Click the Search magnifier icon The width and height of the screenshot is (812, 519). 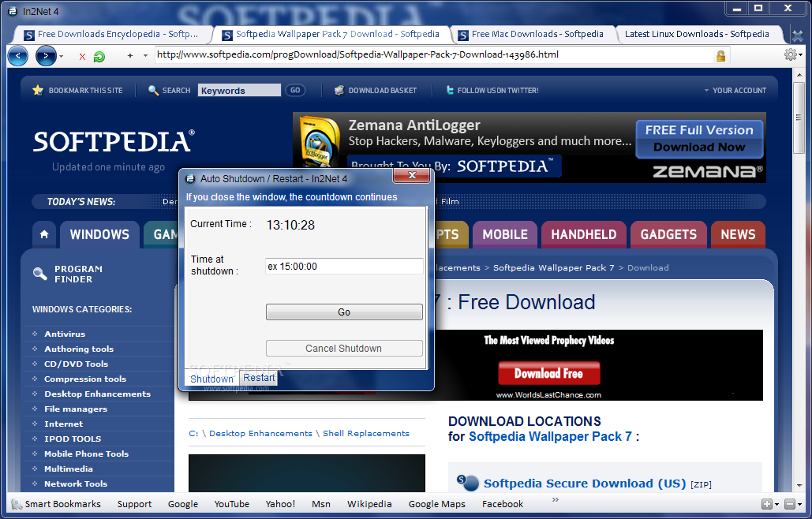coord(153,91)
